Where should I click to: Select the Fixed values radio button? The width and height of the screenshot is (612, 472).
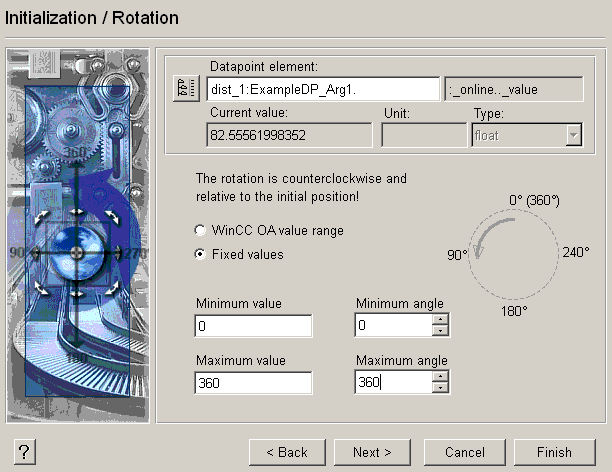(201, 254)
